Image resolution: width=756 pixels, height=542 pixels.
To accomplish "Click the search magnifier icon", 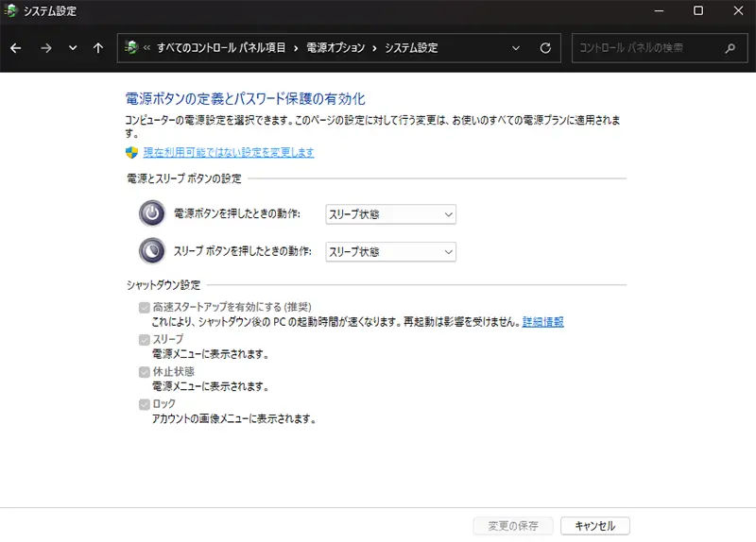I will point(730,48).
